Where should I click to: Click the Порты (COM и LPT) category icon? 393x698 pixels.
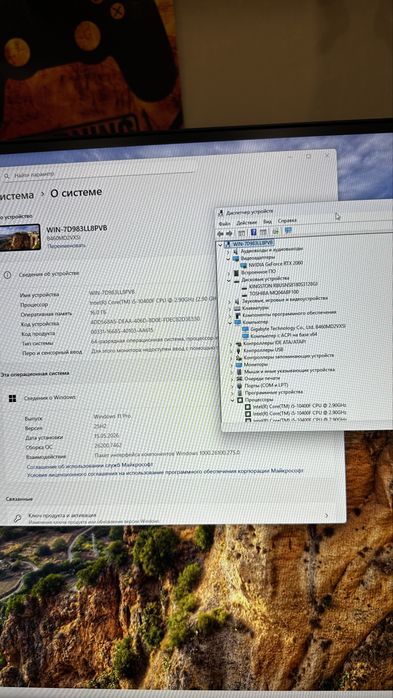click(239, 386)
